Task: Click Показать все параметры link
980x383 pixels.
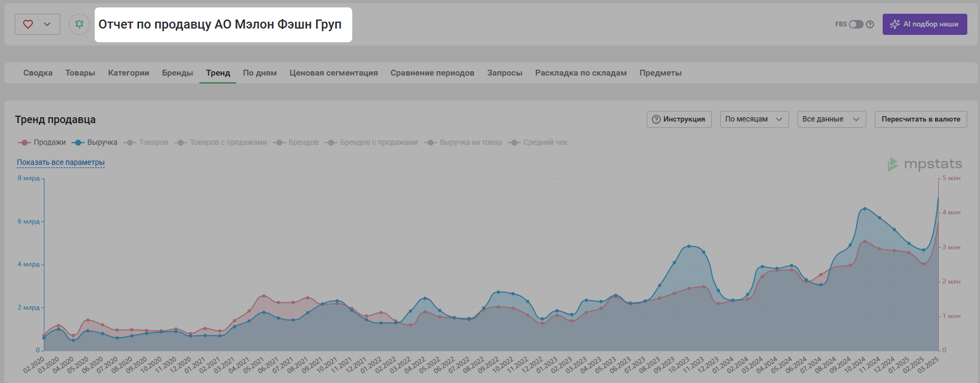Action: 61,163
